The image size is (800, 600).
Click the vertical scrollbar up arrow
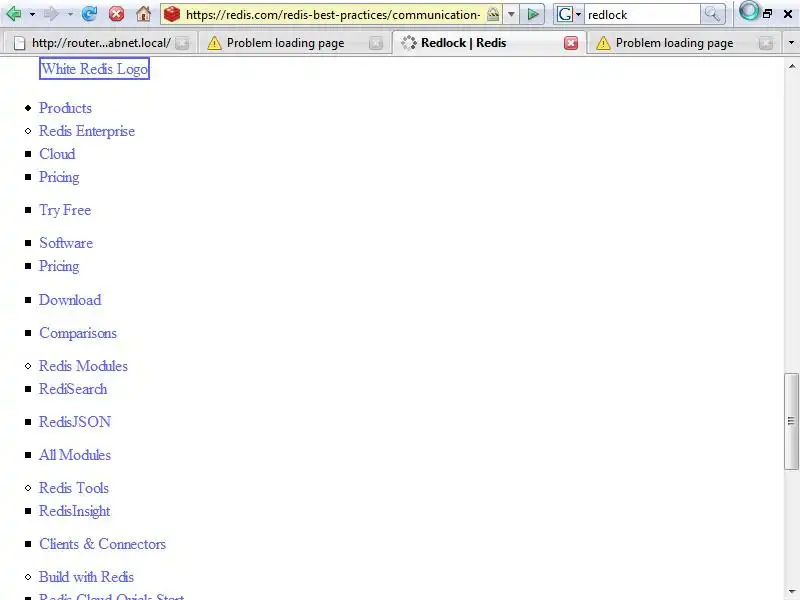pyautogui.click(x=792, y=66)
